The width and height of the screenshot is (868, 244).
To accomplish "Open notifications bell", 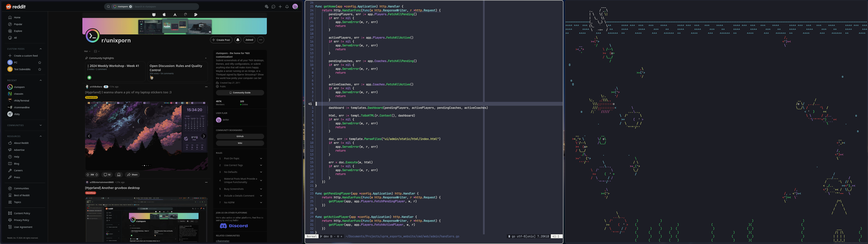I will 287,6.
